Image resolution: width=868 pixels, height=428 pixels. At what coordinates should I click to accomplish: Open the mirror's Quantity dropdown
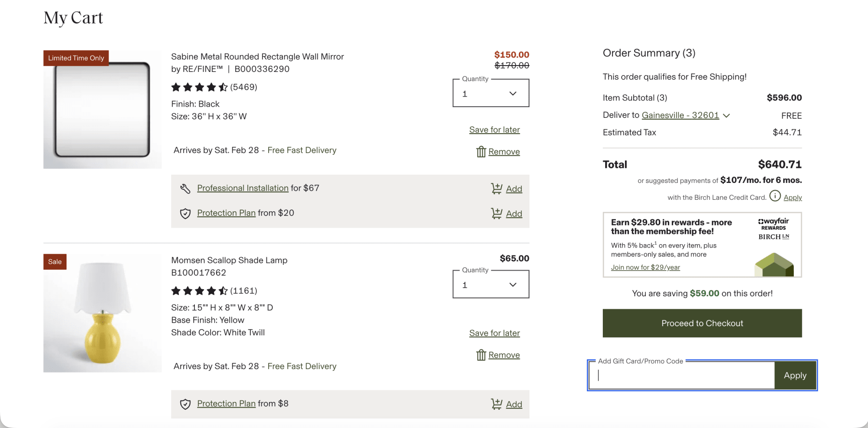pyautogui.click(x=490, y=93)
